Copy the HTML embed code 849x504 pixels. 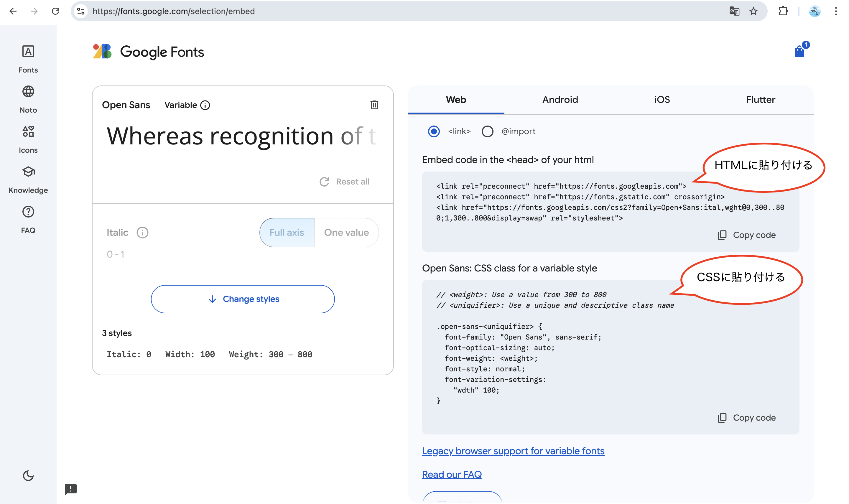(747, 235)
